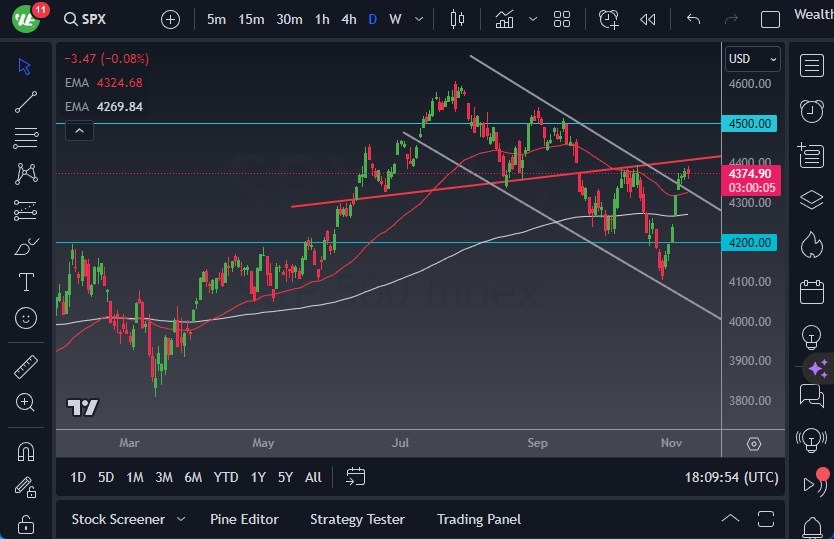Open the Strategy Tester tab
This screenshot has width=834, height=539.
357,519
